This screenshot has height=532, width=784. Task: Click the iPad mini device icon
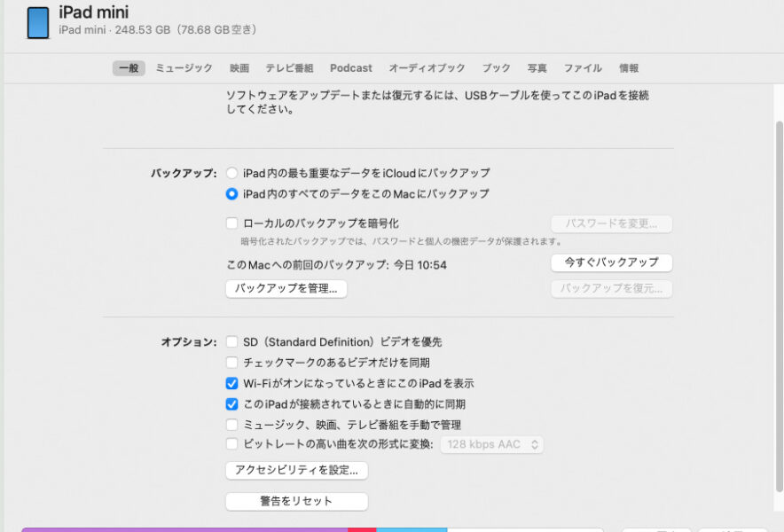tap(38, 22)
